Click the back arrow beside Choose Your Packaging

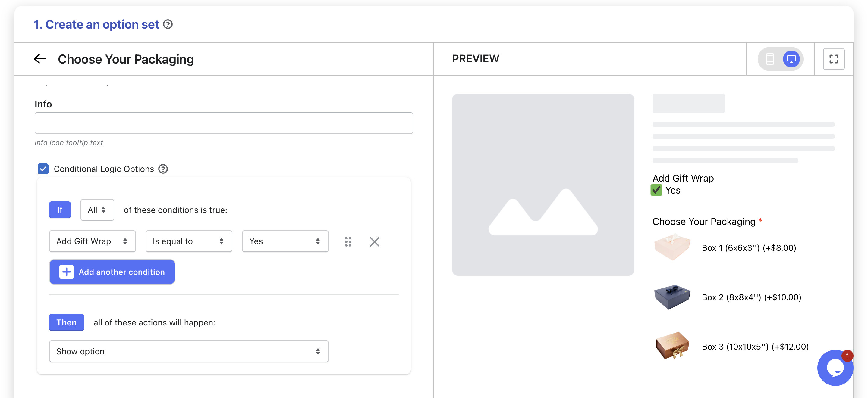(40, 59)
